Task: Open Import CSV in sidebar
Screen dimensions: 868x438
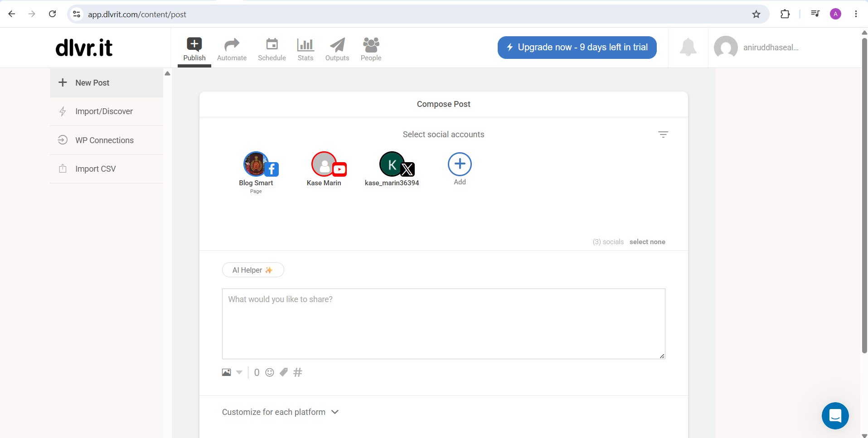Action: click(107, 169)
